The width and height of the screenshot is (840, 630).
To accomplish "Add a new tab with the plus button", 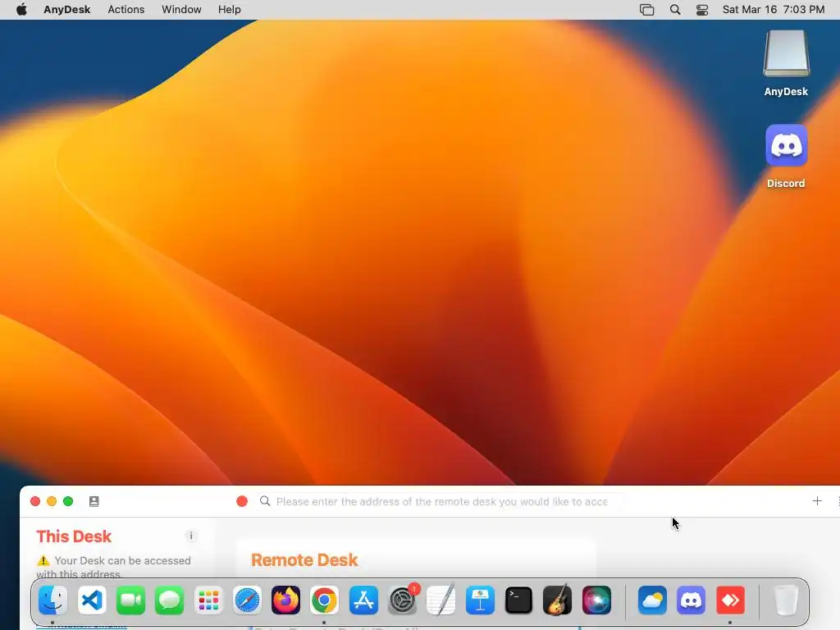I will click(817, 501).
